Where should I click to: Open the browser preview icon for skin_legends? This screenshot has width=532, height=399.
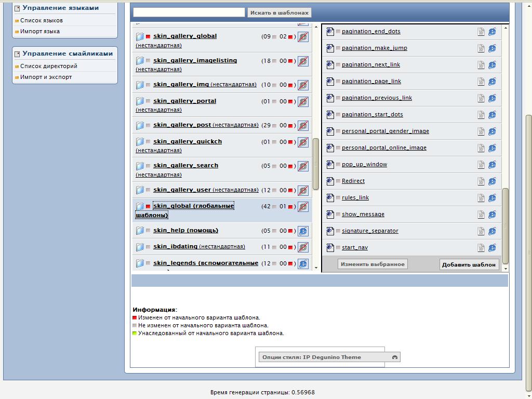[303, 263]
